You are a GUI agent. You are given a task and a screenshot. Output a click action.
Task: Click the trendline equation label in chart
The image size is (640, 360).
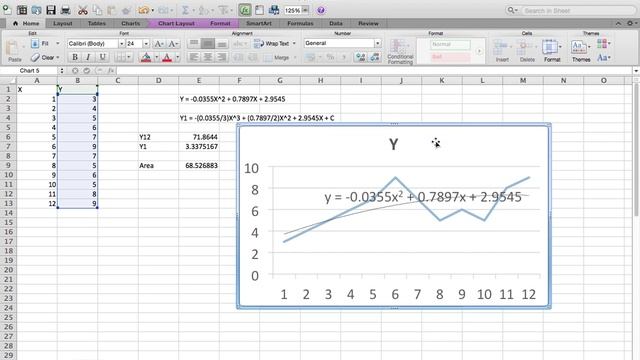coord(423,197)
